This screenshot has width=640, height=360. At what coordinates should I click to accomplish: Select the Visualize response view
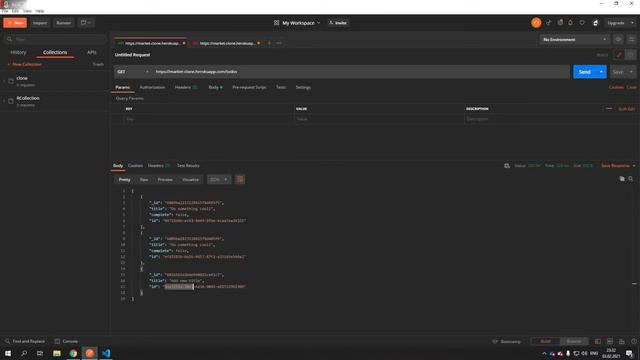[190, 180]
